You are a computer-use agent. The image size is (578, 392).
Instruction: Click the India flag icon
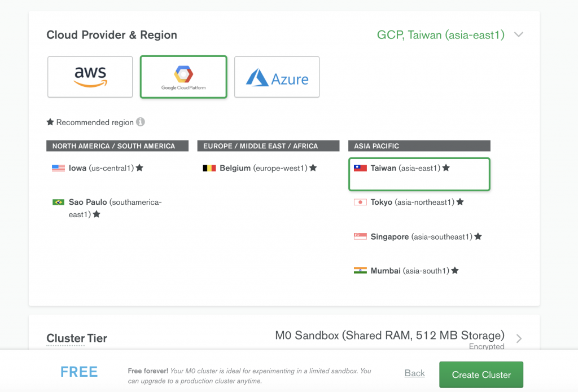point(360,270)
